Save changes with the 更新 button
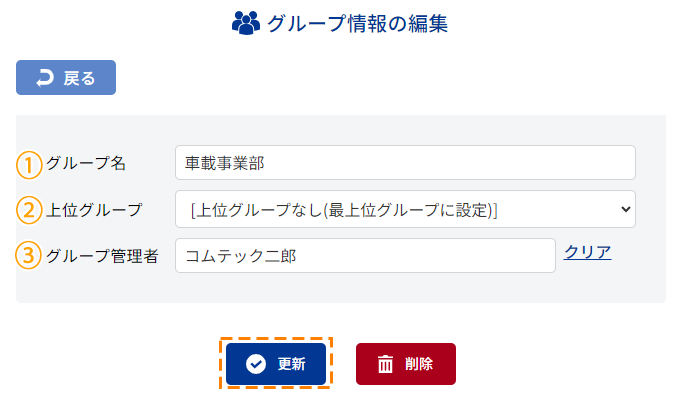The height and width of the screenshot is (394, 684). (x=276, y=364)
